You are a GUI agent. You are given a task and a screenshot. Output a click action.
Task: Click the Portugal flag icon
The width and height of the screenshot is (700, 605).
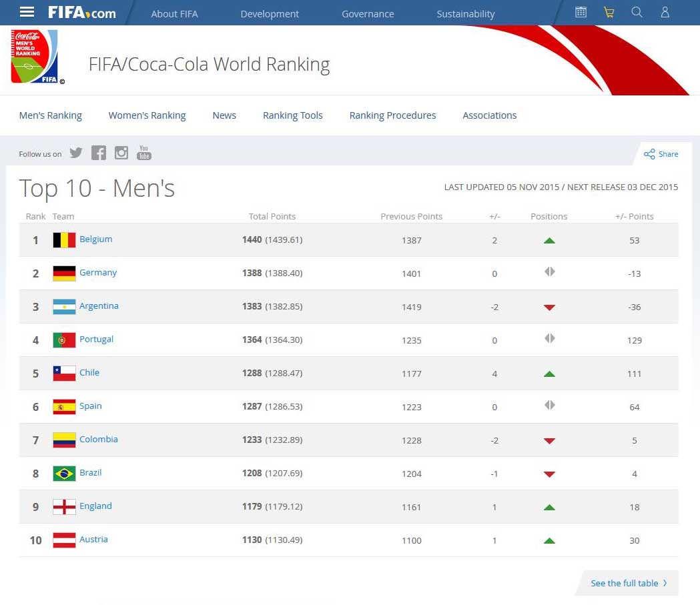point(64,340)
